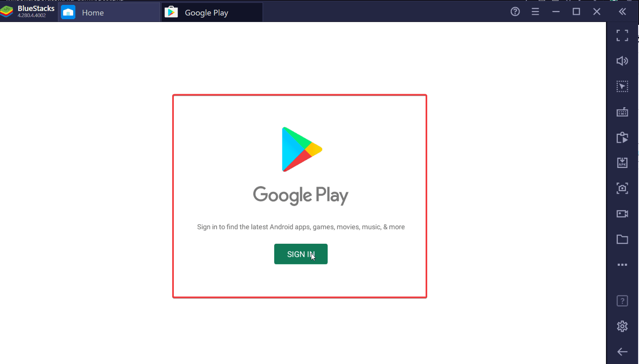Maximize the BlueStacks window

(x=576, y=12)
